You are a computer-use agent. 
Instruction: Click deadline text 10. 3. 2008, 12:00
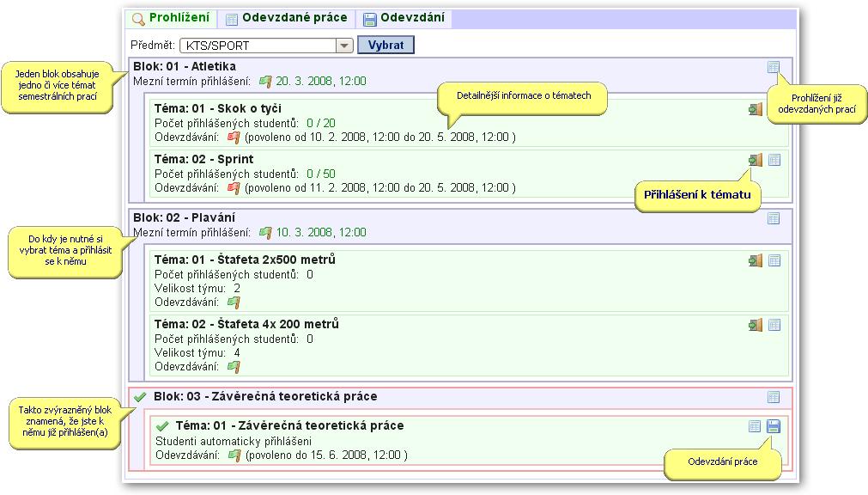pos(321,233)
